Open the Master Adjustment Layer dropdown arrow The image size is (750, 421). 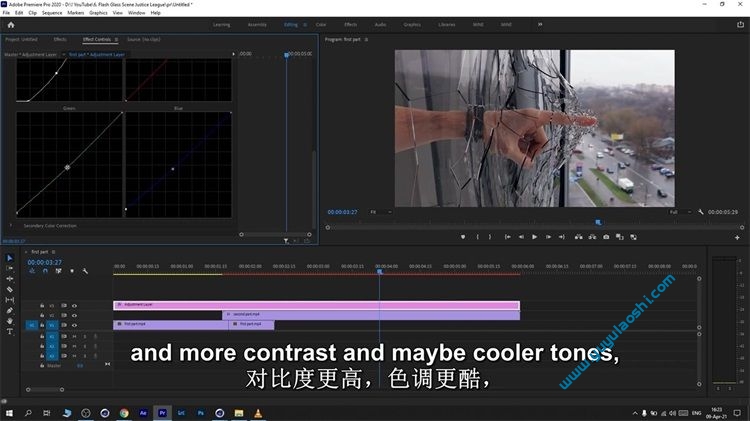click(x=64, y=55)
